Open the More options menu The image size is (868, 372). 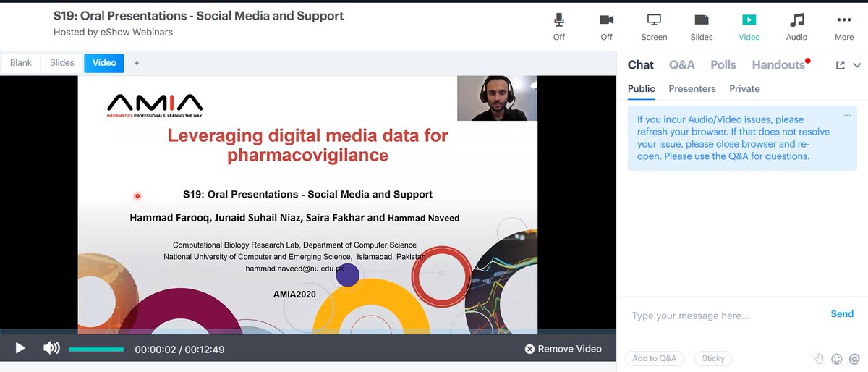844,27
